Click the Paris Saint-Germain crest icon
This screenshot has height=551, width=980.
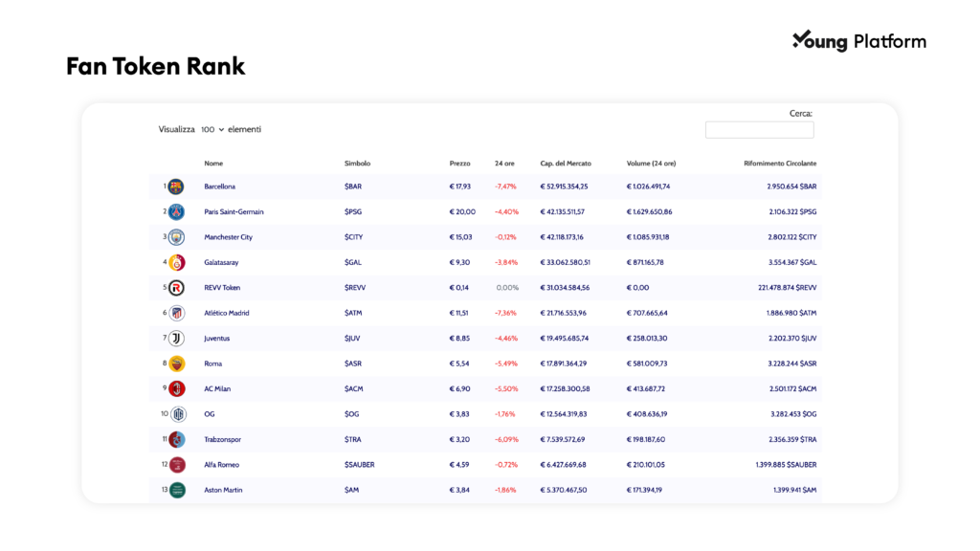click(176, 211)
